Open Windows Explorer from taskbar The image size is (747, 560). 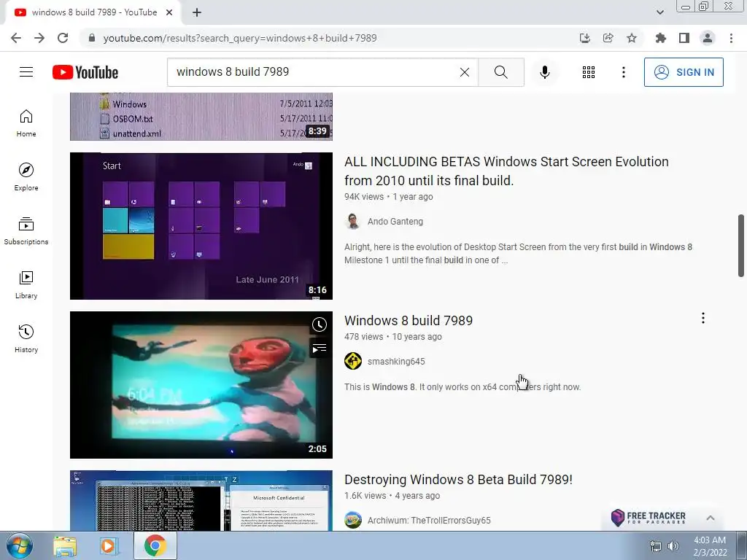[65, 546]
